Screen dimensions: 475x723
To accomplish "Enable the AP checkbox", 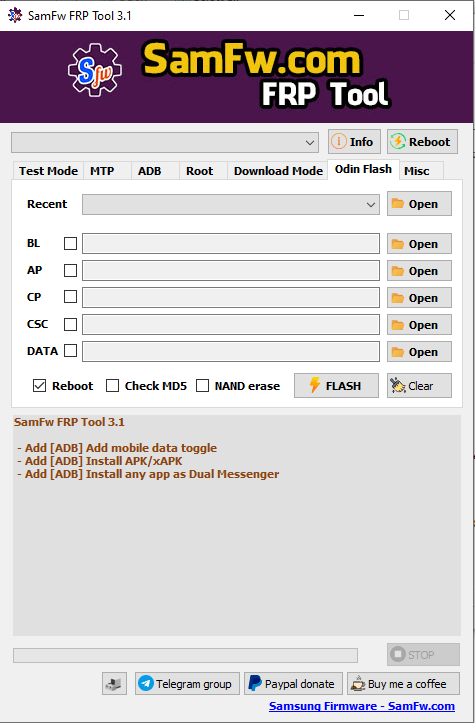I will pyautogui.click(x=70, y=270).
